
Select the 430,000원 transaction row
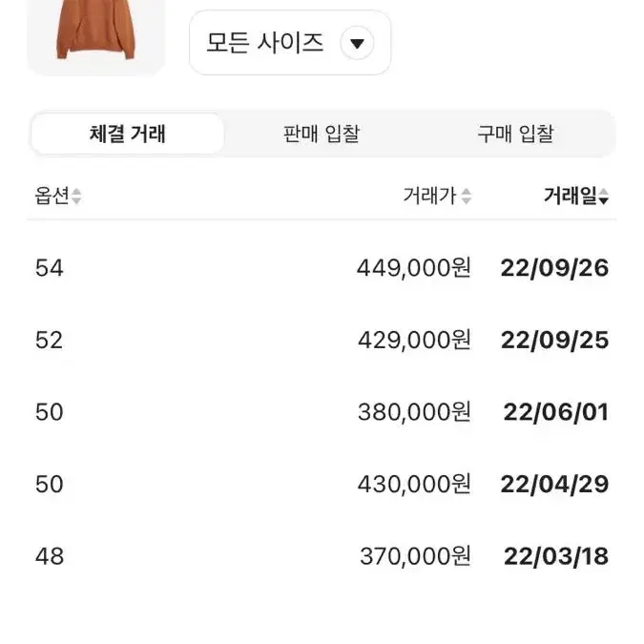322,484
